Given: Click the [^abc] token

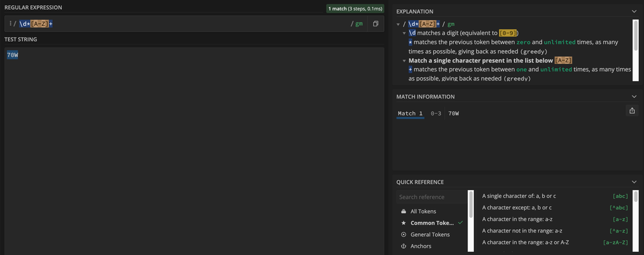Looking at the screenshot, I should pyautogui.click(x=619, y=207).
